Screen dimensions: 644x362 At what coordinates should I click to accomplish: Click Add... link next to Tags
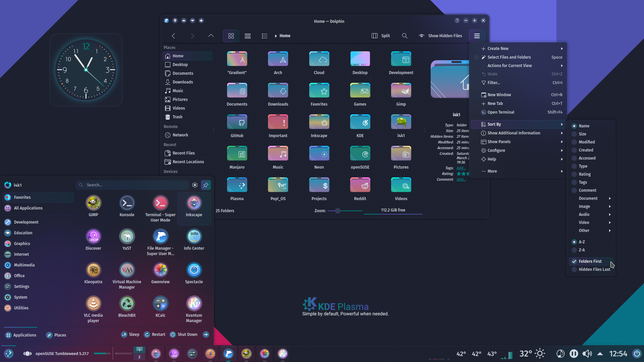click(x=461, y=168)
